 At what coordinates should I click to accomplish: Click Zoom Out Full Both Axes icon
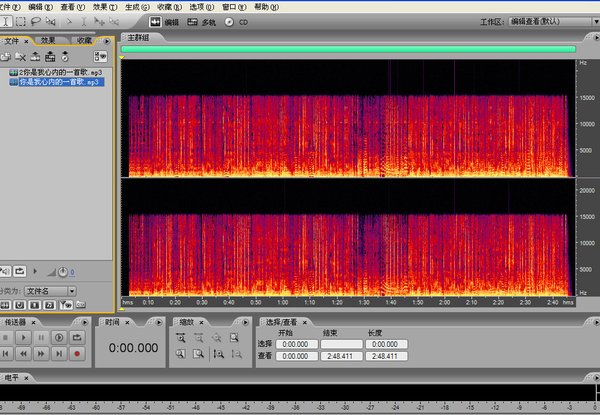(x=217, y=338)
